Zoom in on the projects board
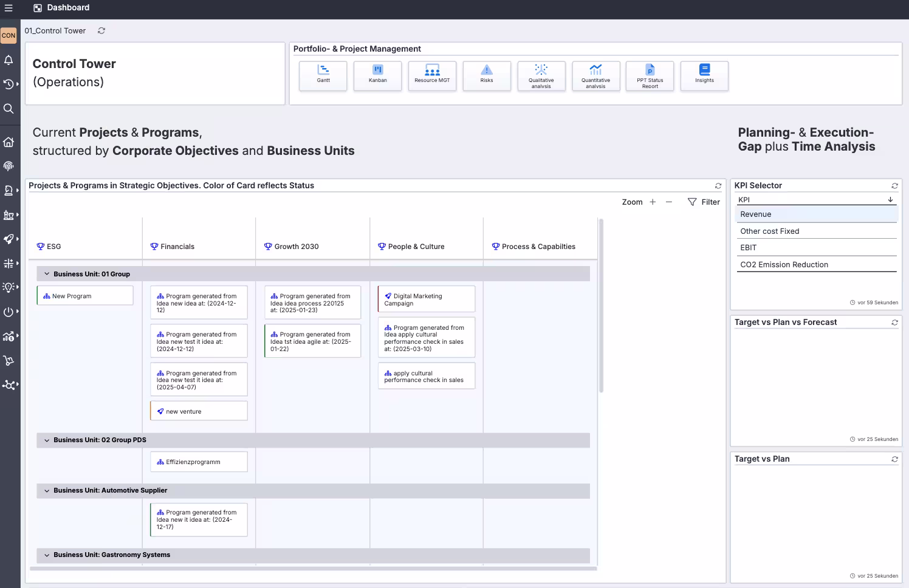Viewport: 909px width, 588px height. (x=652, y=202)
